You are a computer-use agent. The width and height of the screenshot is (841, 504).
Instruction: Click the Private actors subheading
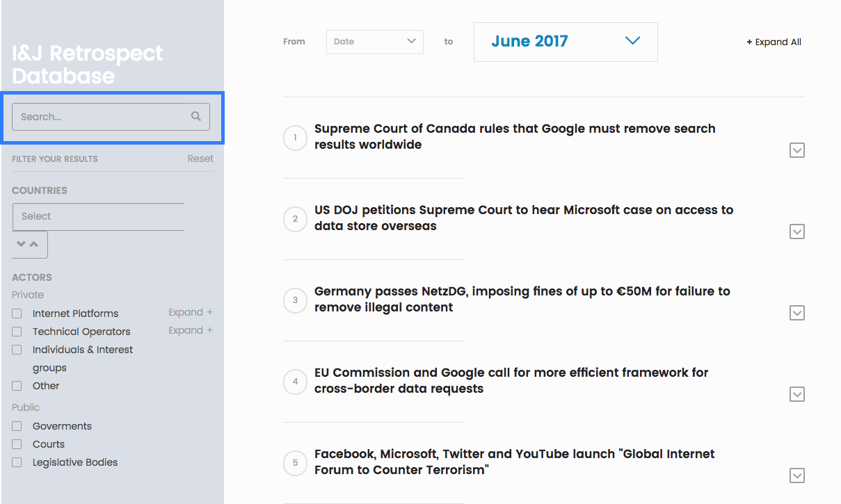(x=28, y=295)
